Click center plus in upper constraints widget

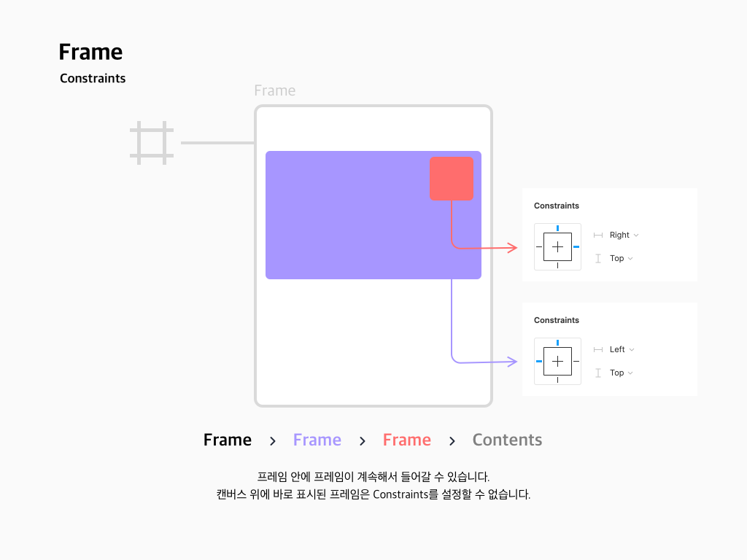point(557,246)
